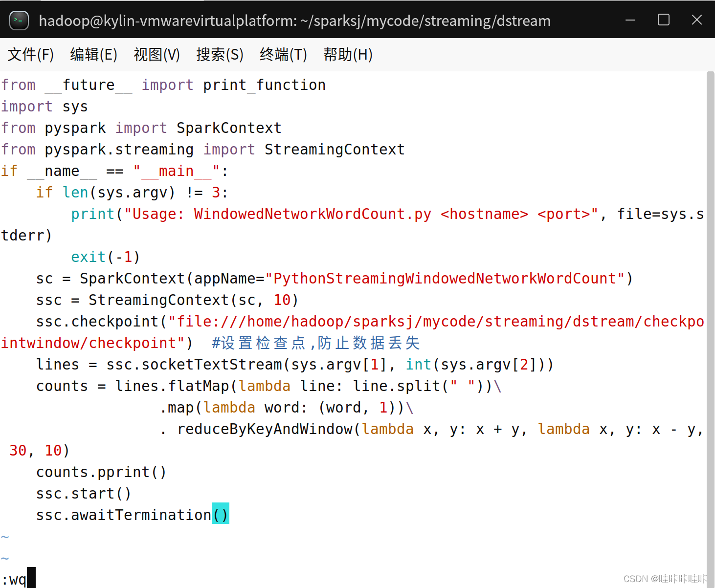The height and width of the screenshot is (588, 715).
Task: Click the terminal icon in the title bar
Action: point(19,20)
